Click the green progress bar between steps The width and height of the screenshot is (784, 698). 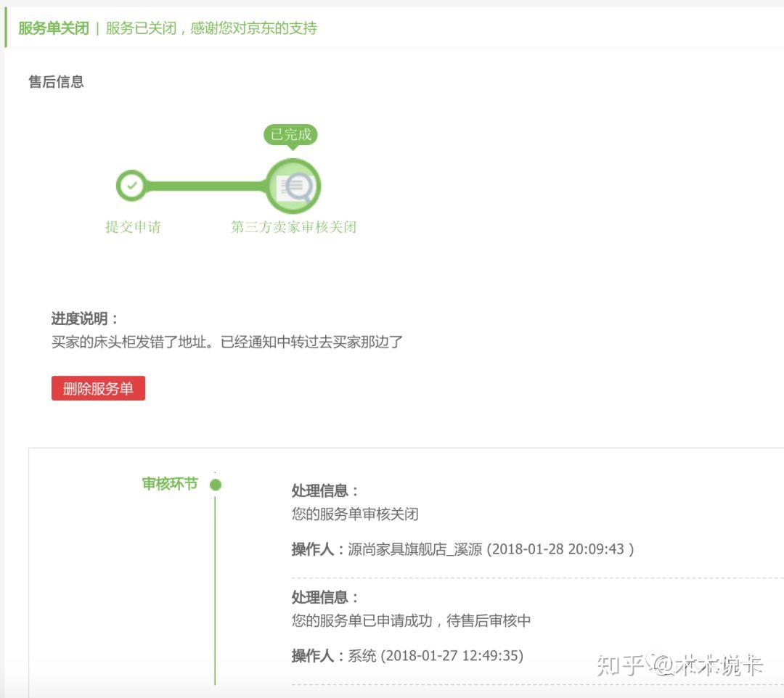tap(206, 186)
